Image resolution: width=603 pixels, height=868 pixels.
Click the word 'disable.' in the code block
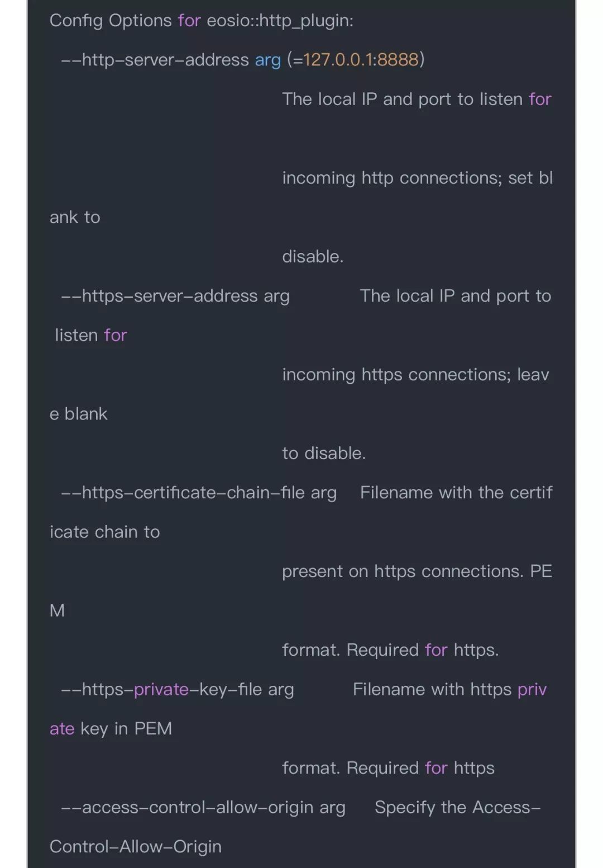click(x=313, y=256)
